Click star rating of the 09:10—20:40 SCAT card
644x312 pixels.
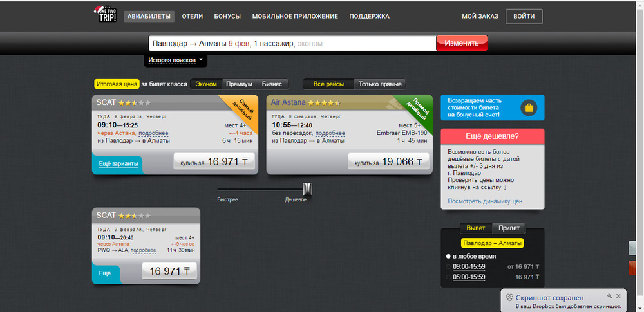[x=135, y=216]
